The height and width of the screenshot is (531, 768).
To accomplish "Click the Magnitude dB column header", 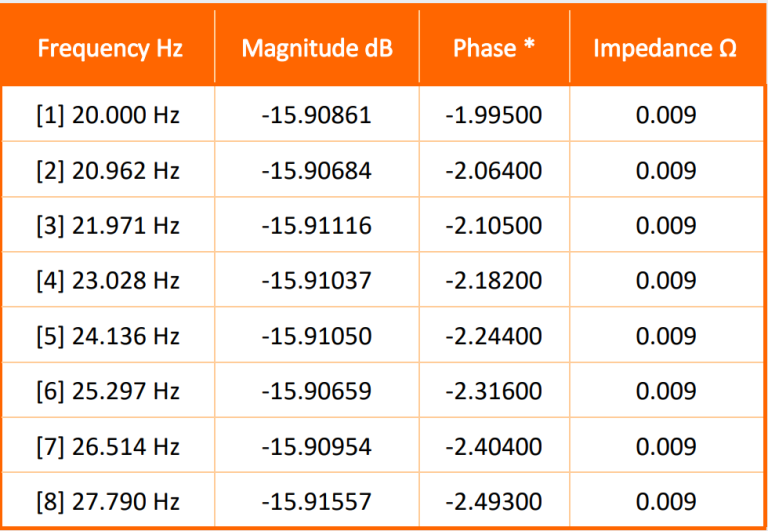I will pos(316,48).
